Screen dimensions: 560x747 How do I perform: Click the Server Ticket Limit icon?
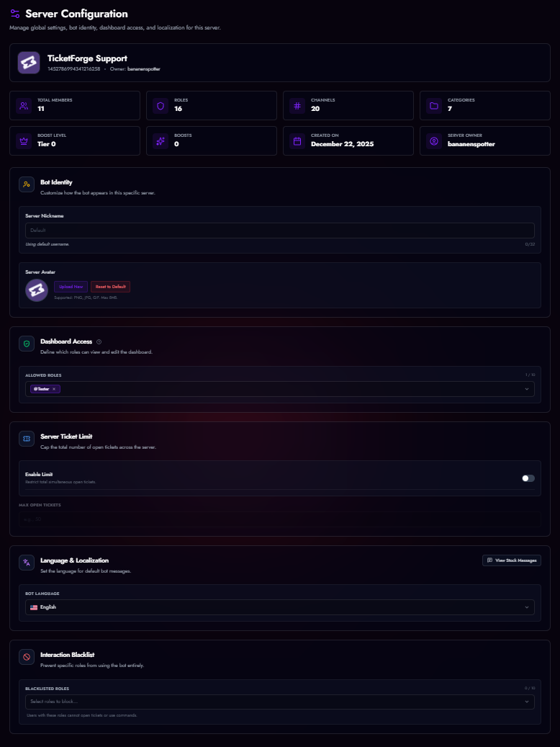pos(27,439)
